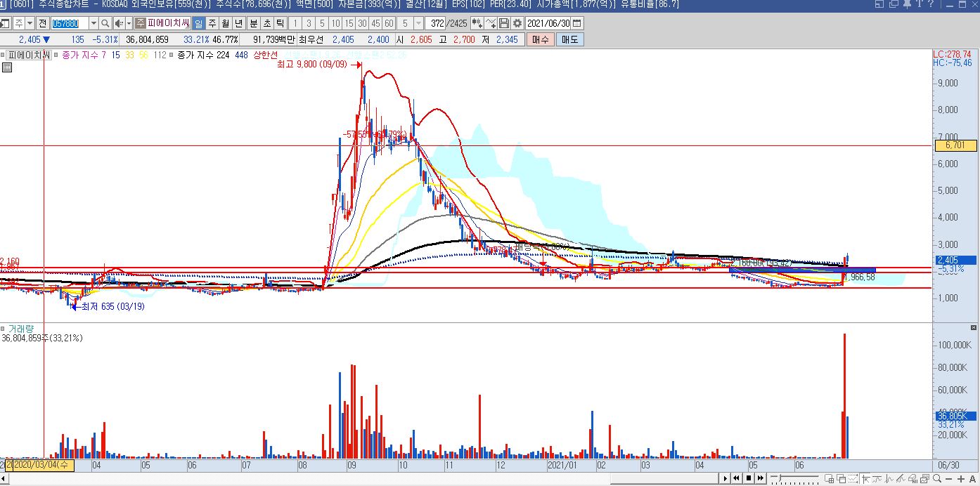Click the bar count field 372

coord(437,23)
